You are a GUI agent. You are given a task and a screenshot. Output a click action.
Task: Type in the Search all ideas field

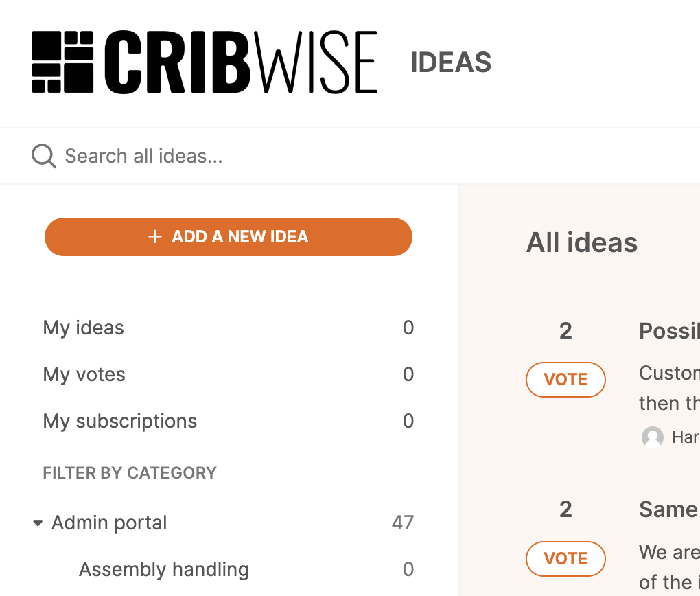(x=275, y=156)
